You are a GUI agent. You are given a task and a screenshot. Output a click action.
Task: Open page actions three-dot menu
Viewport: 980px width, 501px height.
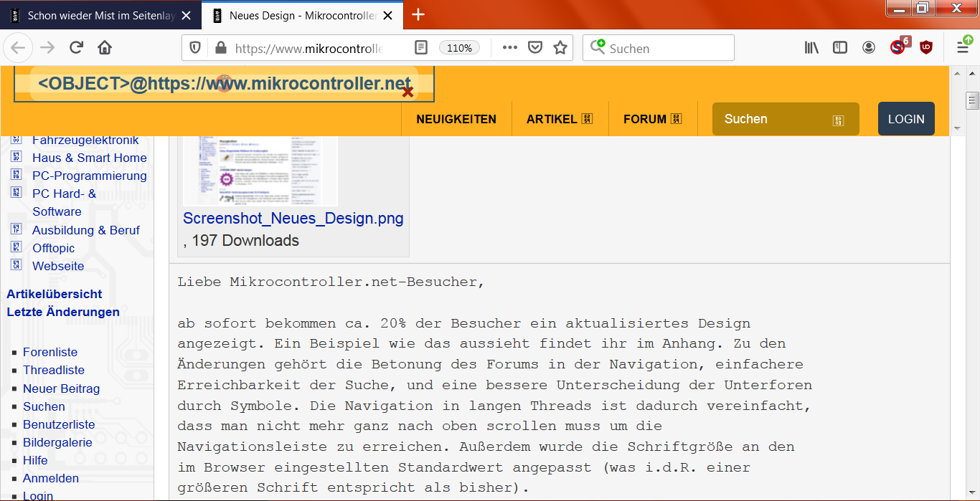(x=509, y=48)
